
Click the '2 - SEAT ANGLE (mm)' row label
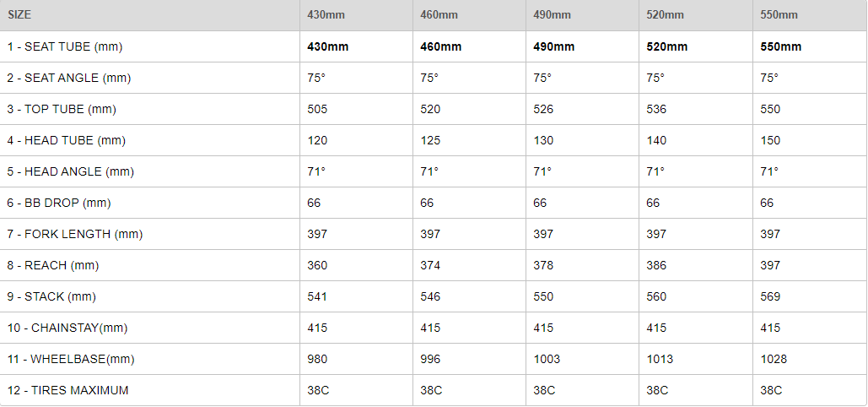pos(68,78)
